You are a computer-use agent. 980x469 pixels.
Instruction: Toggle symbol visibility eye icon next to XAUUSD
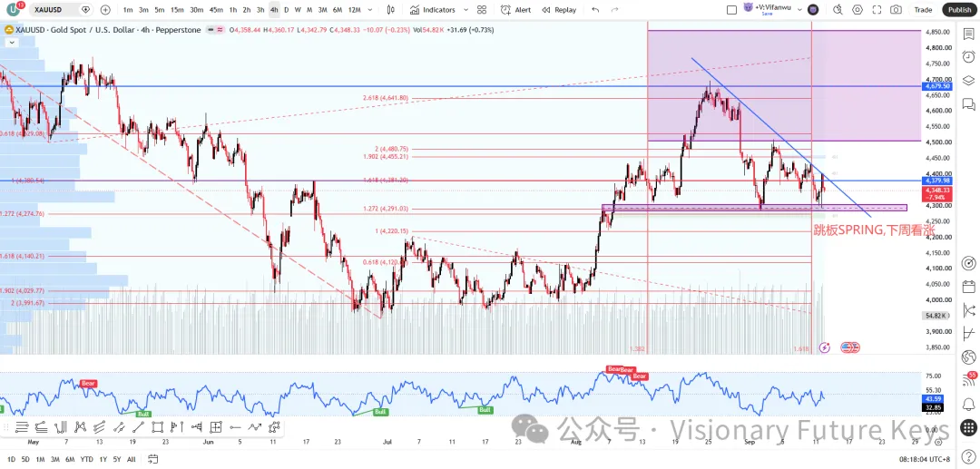click(85, 10)
